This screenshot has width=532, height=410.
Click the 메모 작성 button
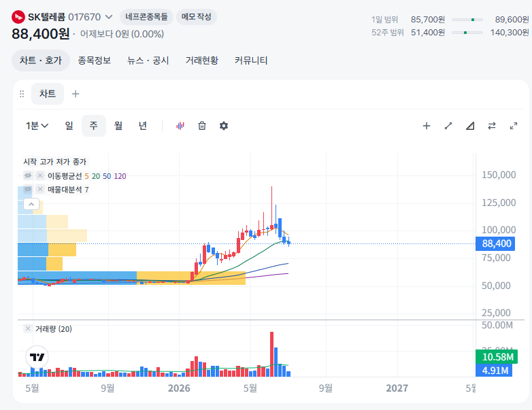[196, 17]
